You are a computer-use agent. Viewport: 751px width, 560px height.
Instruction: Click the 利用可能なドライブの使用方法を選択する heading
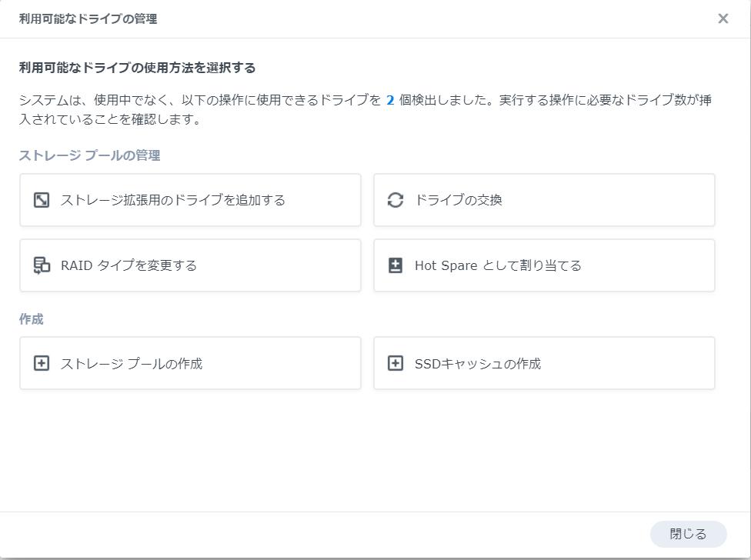137,68
